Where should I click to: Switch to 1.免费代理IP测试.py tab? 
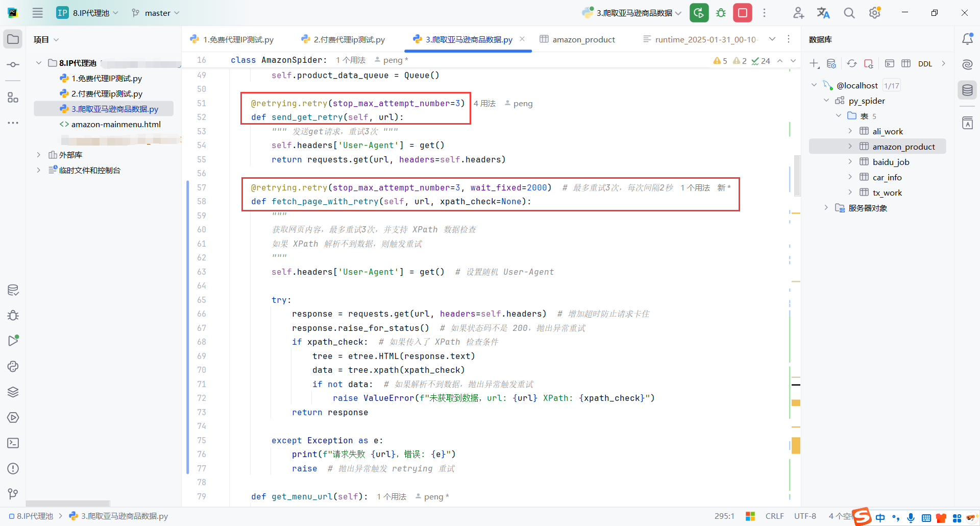pyautogui.click(x=232, y=39)
